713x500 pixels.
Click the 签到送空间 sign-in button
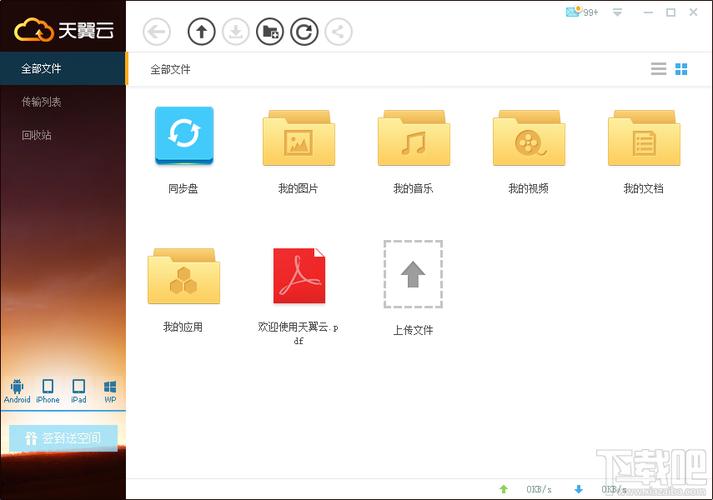pyautogui.click(x=63, y=438)
